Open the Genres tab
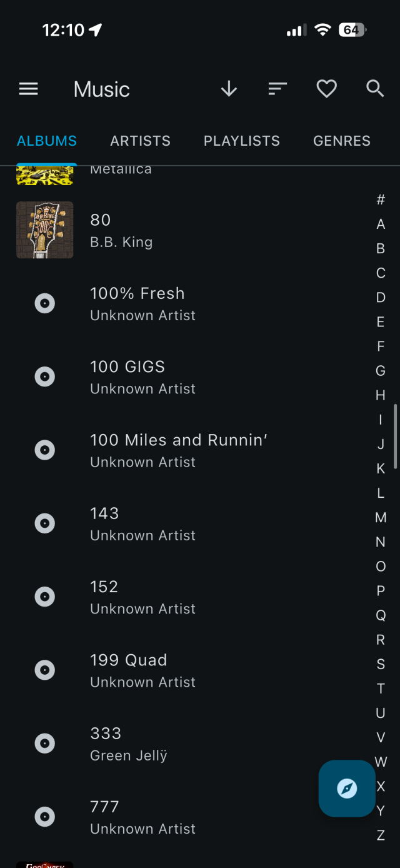Viewport: 400px width, 868px height. 341,141
